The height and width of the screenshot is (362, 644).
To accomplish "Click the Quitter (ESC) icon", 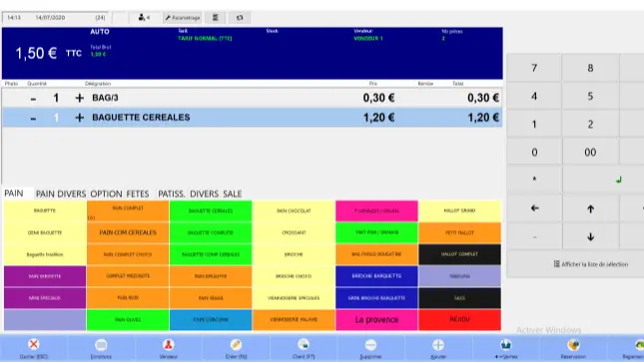I will 34,344.
